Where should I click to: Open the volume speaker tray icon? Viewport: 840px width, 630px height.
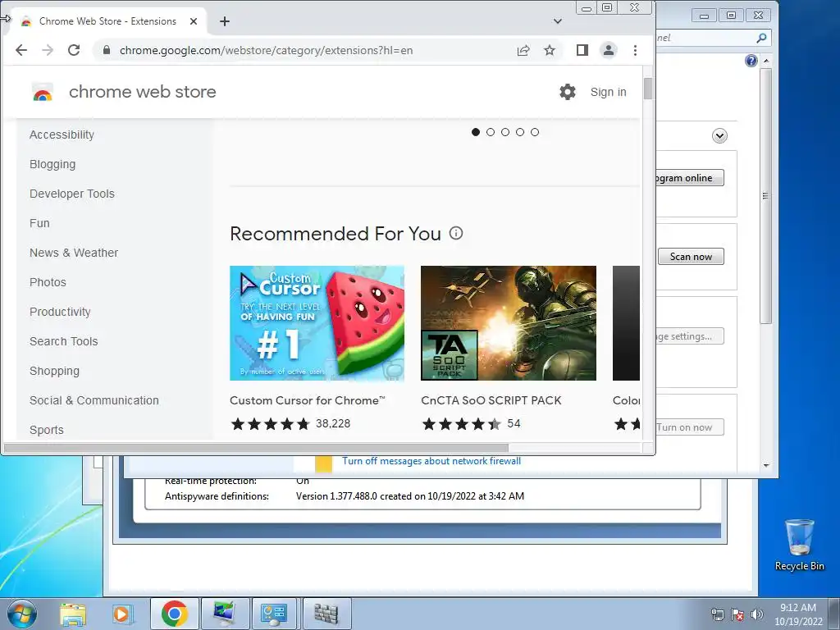[757, 614]
